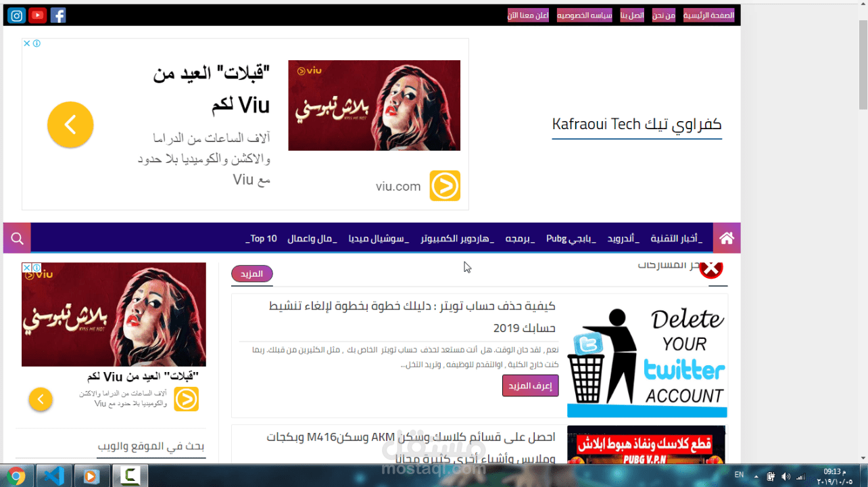The image size is (868, 487).
Task: Open اعلن معنا الآن top menu link
Action: pos(528,15)
